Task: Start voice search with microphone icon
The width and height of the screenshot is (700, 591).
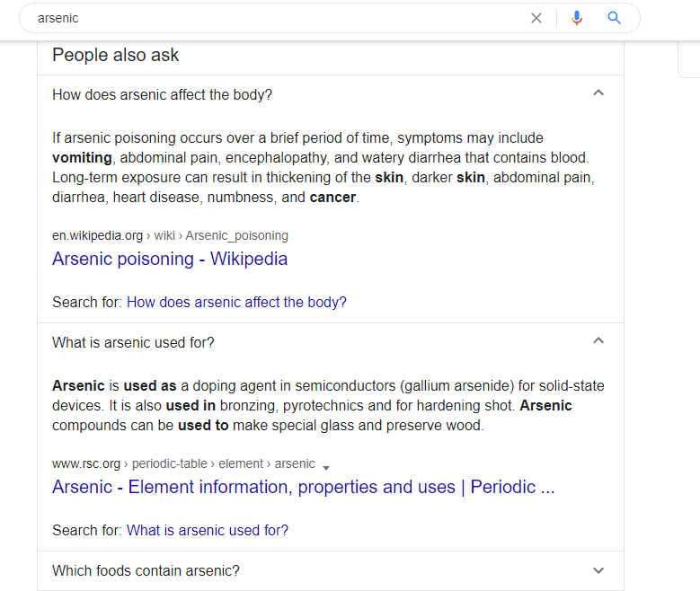Action: point(577,18)
